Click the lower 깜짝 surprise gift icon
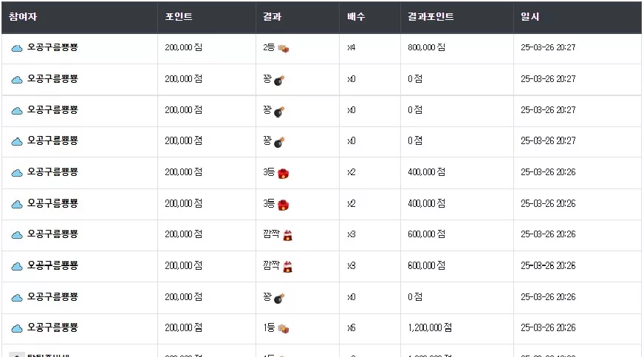Viewport: 644px width, 357px height. 288,267
